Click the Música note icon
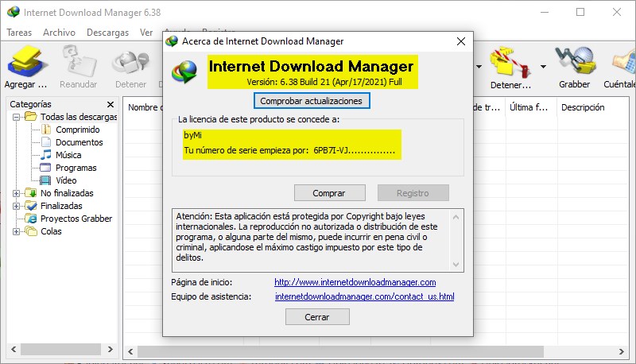Screen dimensions: 636x364 point(46,155)
